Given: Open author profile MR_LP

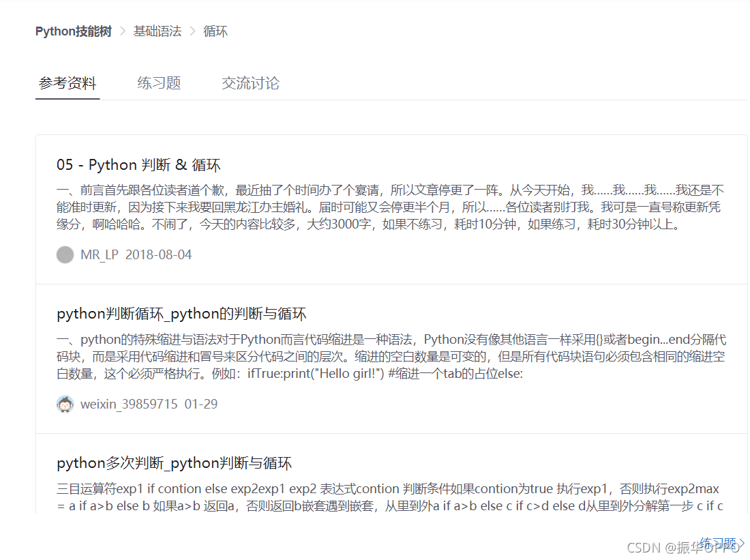Looking at the screenshot, I should click(x=99, y=254).
